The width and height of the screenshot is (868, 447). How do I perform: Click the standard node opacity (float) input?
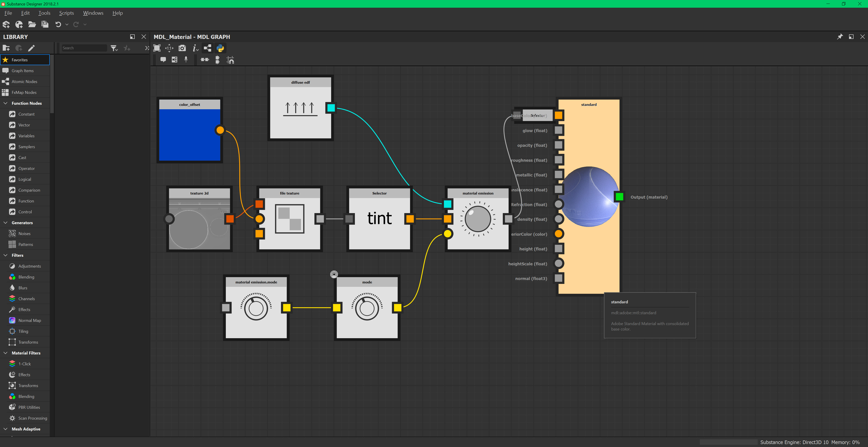(559, 145)
